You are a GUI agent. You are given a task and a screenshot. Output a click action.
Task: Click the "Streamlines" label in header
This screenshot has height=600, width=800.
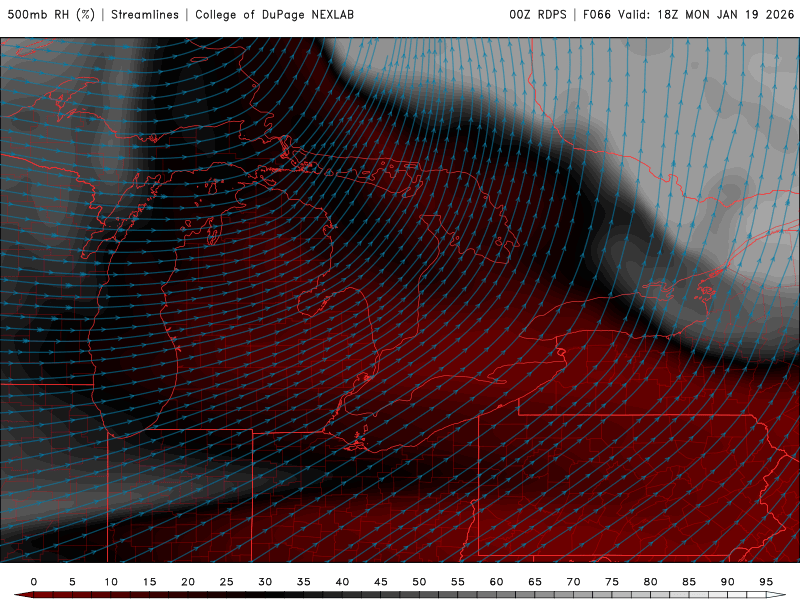point(145,15)
